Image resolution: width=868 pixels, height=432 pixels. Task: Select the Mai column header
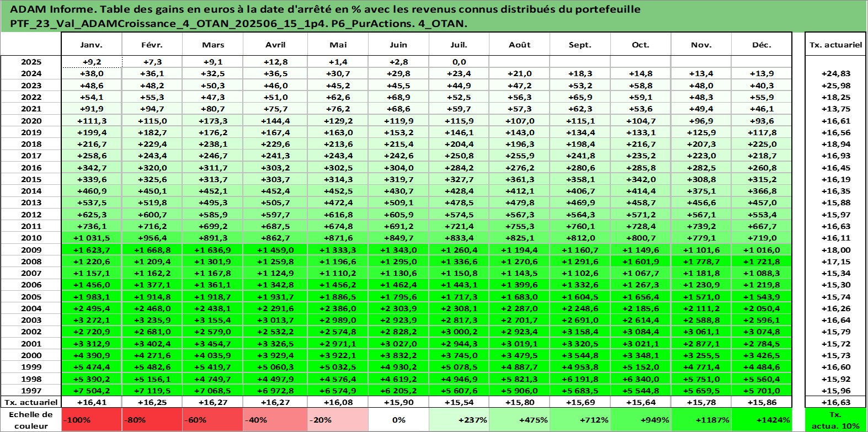coord(338,45)
